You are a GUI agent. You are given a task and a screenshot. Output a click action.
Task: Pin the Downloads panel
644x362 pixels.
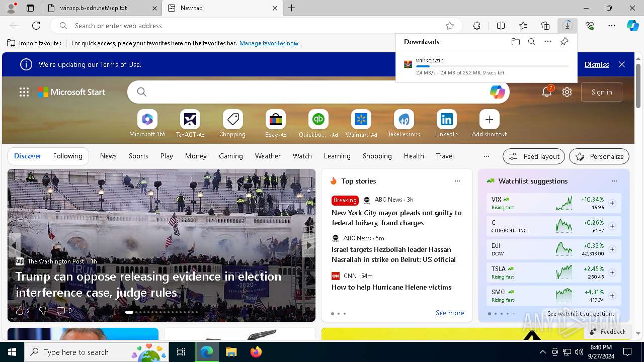pos(564,42)
